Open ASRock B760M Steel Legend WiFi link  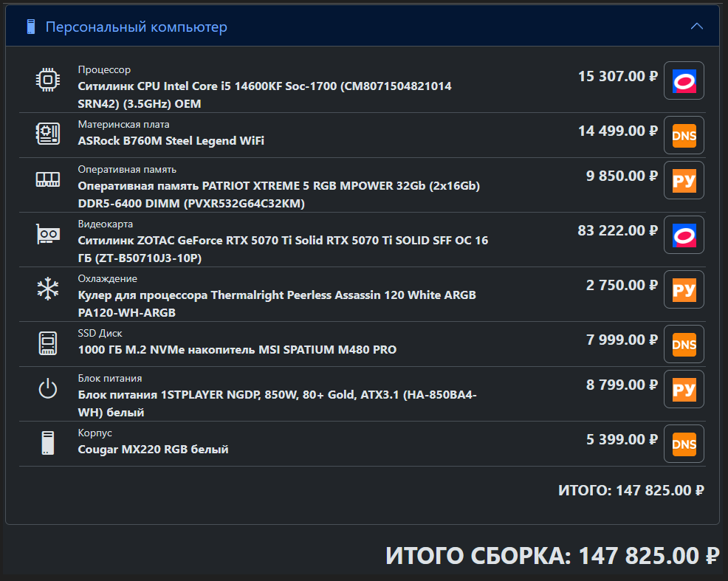point(171,140)
